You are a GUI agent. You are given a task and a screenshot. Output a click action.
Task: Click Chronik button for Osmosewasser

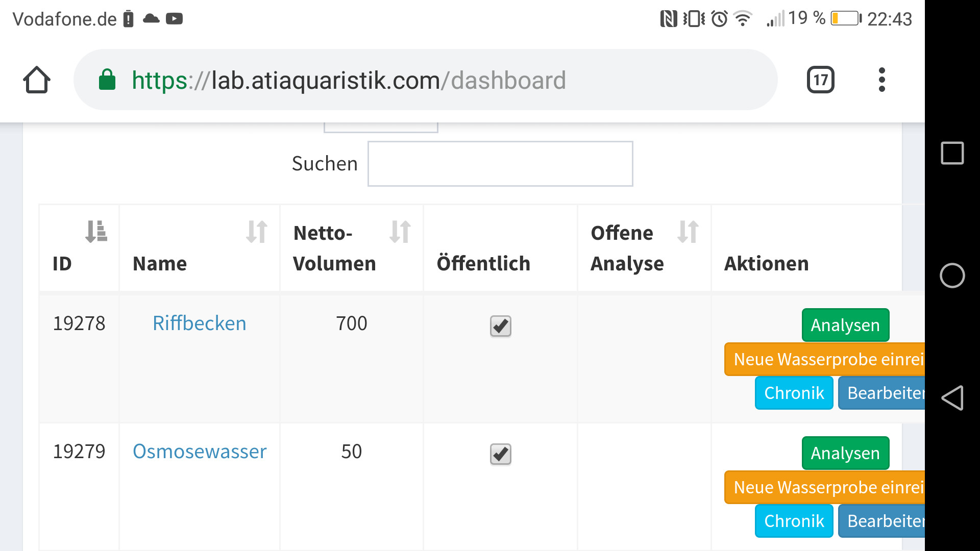794,521
